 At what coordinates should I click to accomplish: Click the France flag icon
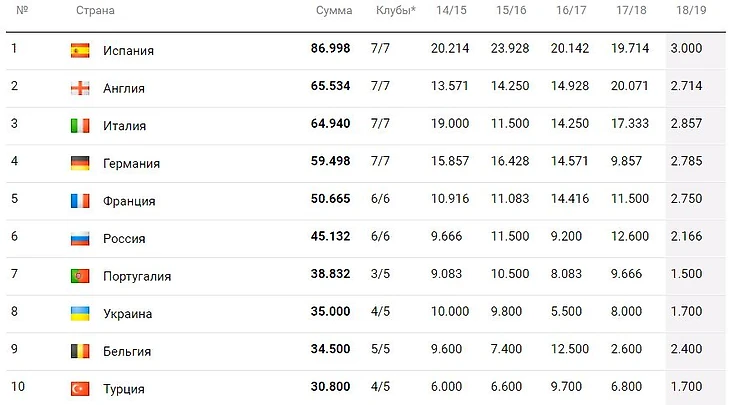pyautogui.click(x=80, y=201)
